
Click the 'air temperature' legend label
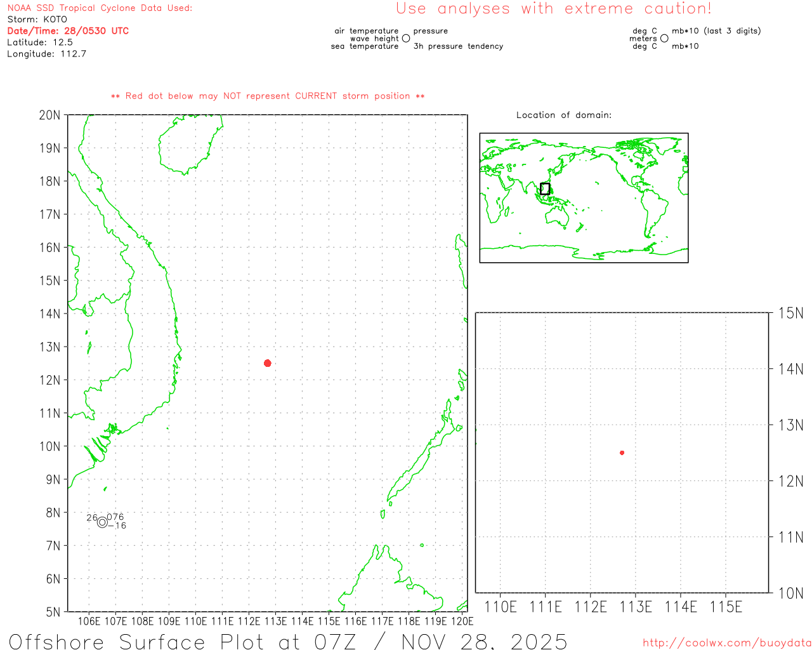[367, 31]
